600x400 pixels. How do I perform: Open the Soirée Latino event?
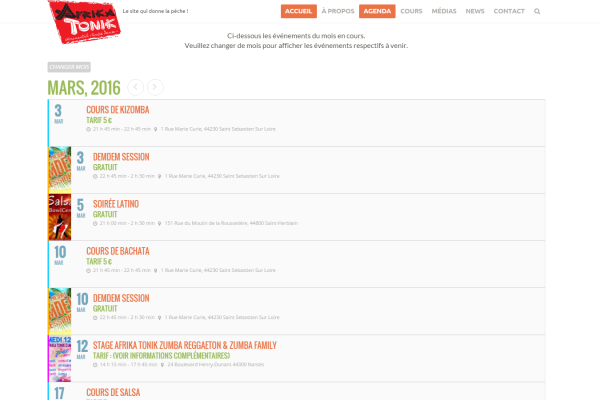pos(116,204)
